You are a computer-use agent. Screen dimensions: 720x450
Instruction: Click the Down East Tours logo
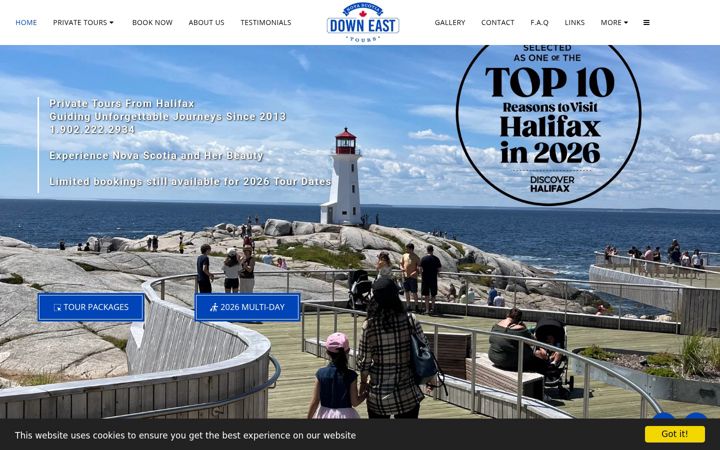click(363, 22)
